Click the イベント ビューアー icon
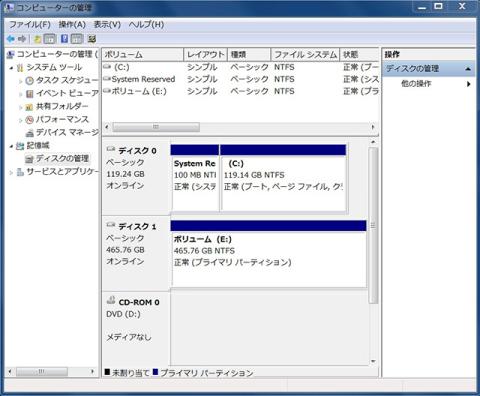The image size is (480, 396). tap(30, 94)
